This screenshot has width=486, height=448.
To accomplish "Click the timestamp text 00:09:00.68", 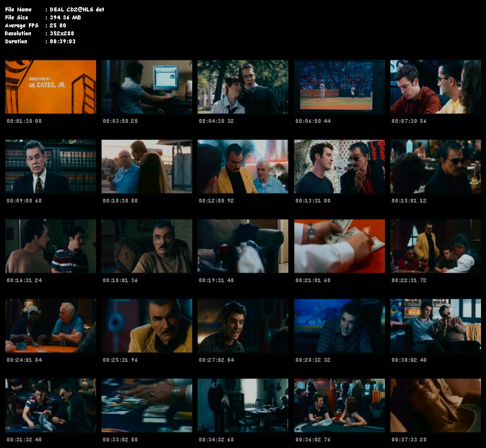I will click(x=24, y=201).
